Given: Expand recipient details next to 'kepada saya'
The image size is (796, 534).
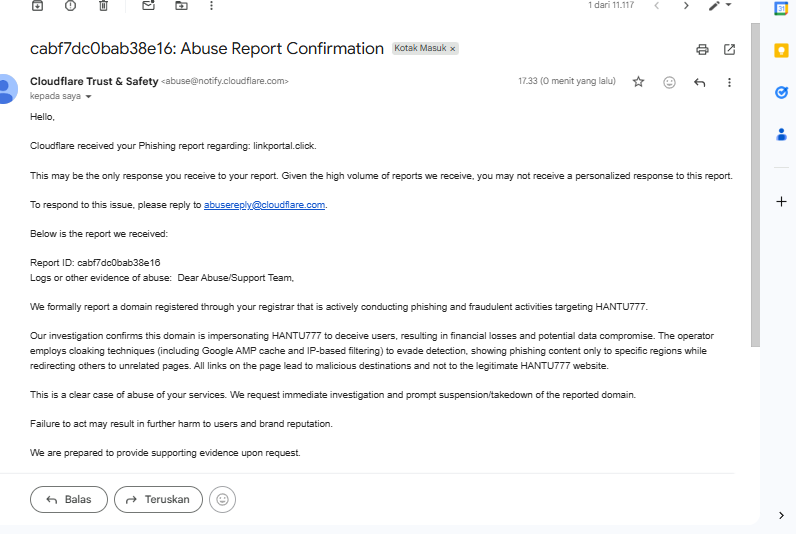Looking at the screenshot, I should click(x=88, y=97).
